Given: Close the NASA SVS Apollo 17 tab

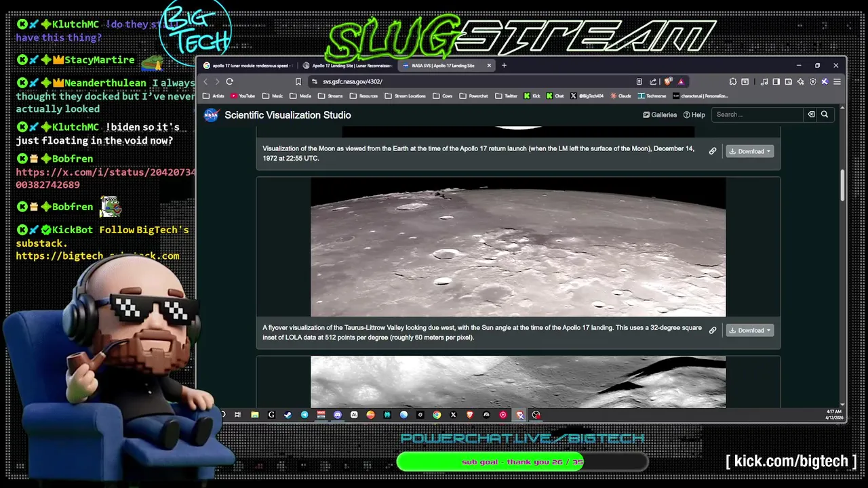Looking at the screenshot, I should tap(490, 66).
